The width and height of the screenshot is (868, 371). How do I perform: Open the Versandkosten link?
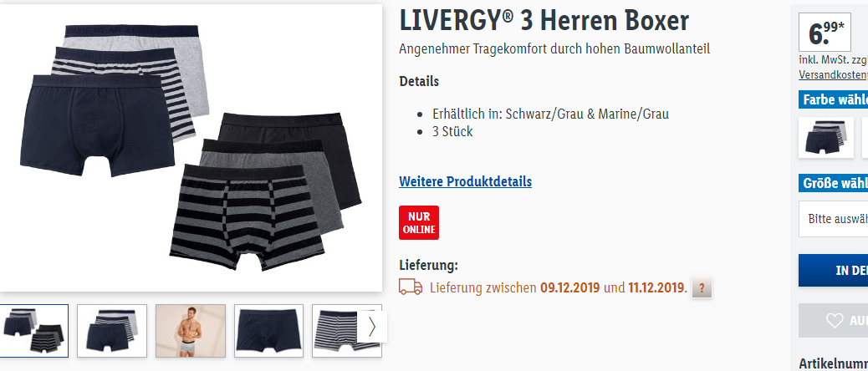[833, 74]
